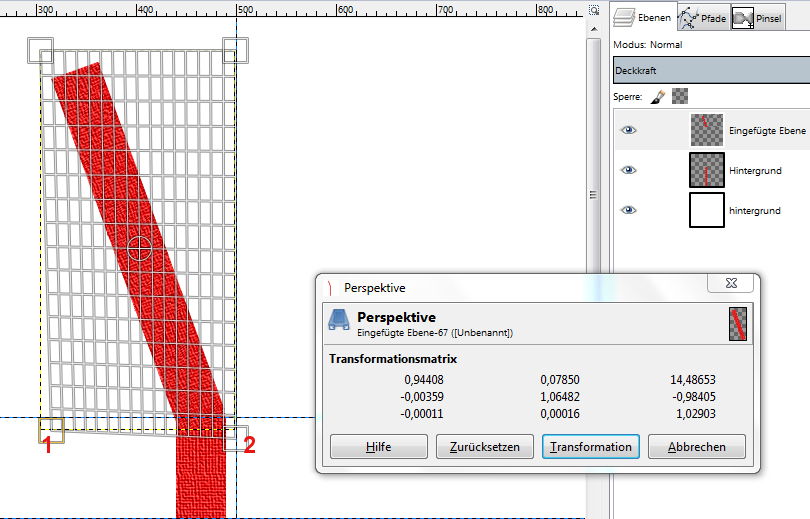Select the Eingefügte Ebene layer thumbnail

[x=707, y=130]
